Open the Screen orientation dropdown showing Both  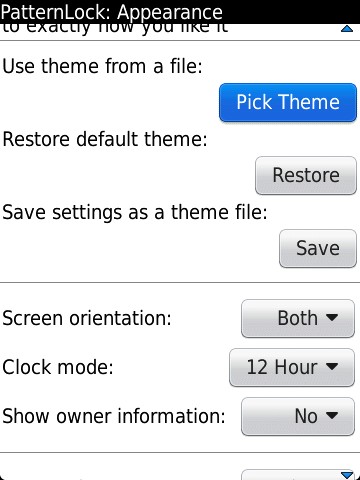298,319
